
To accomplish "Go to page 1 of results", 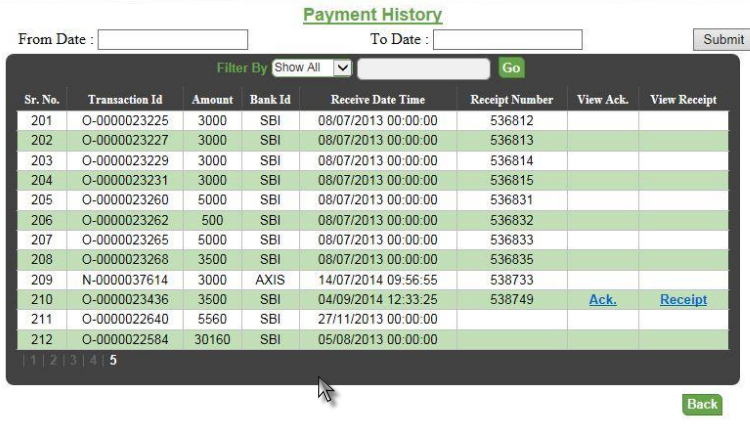I will point(33,360).
